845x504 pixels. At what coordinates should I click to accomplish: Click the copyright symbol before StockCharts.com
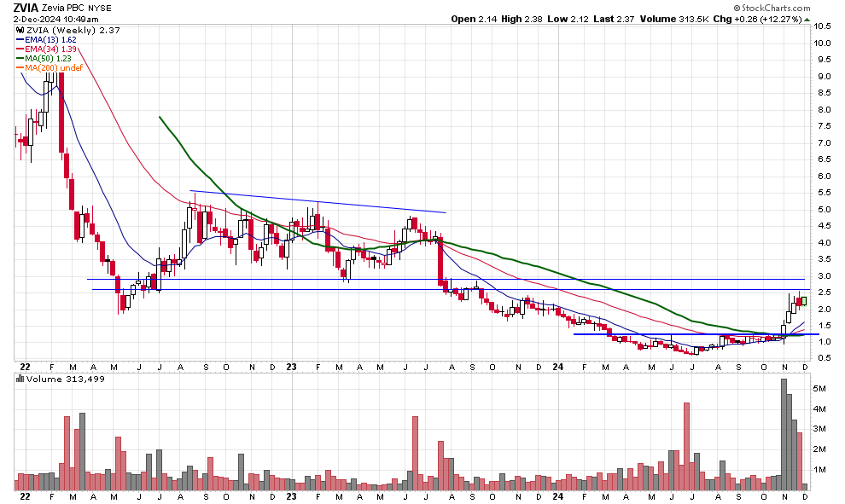click(737, 8)
